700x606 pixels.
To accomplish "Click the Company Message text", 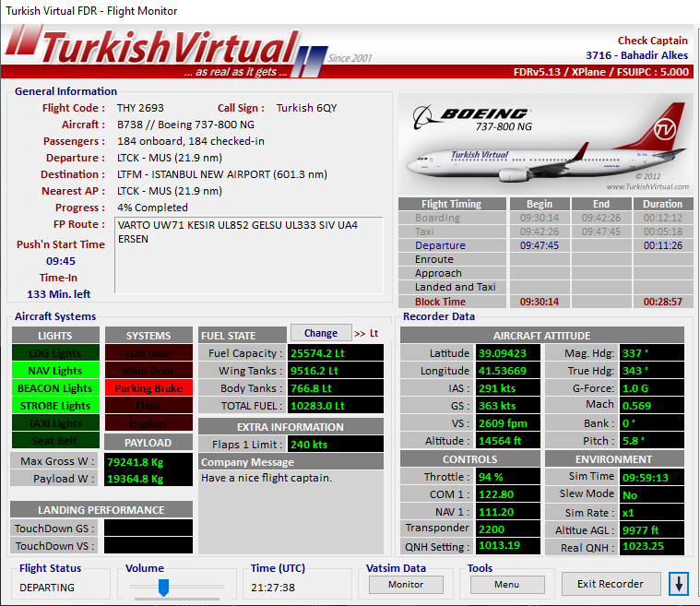I will point(267,478).
